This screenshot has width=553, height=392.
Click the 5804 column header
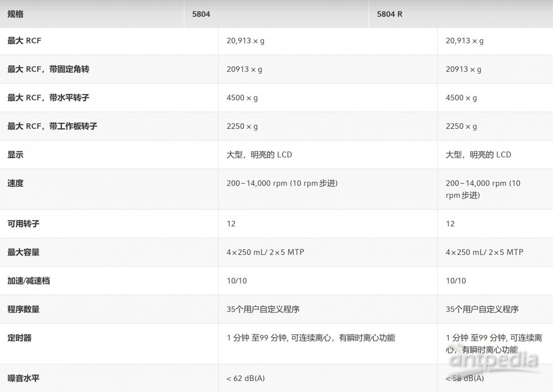coord(201,14)
